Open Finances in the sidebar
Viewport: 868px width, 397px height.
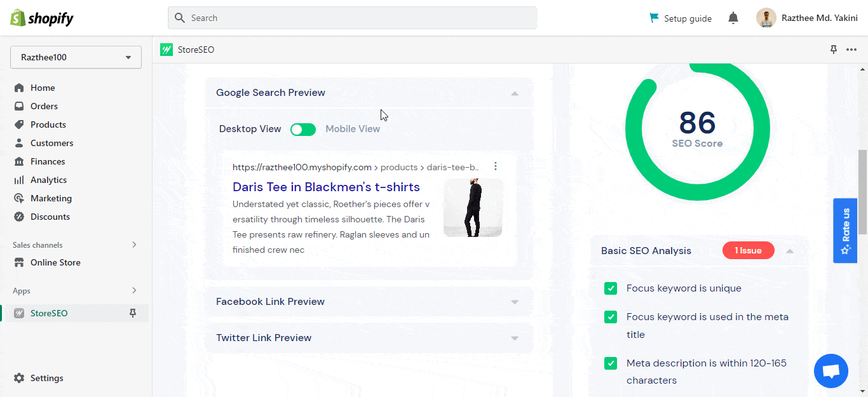pyautogui.click(x=48, y=161)
